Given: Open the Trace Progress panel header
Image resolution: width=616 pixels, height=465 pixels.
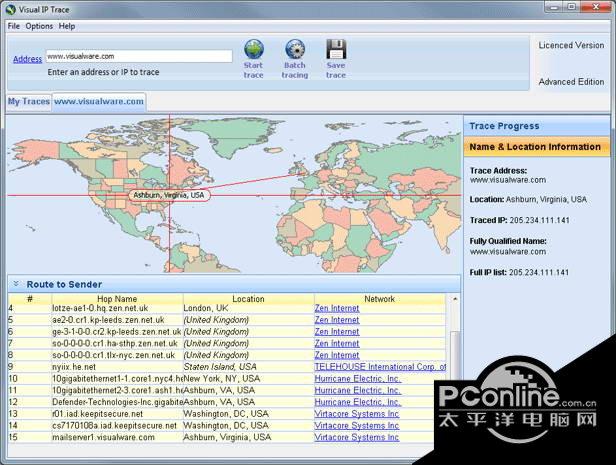Looking at the screenshot, I should [537, 126].
